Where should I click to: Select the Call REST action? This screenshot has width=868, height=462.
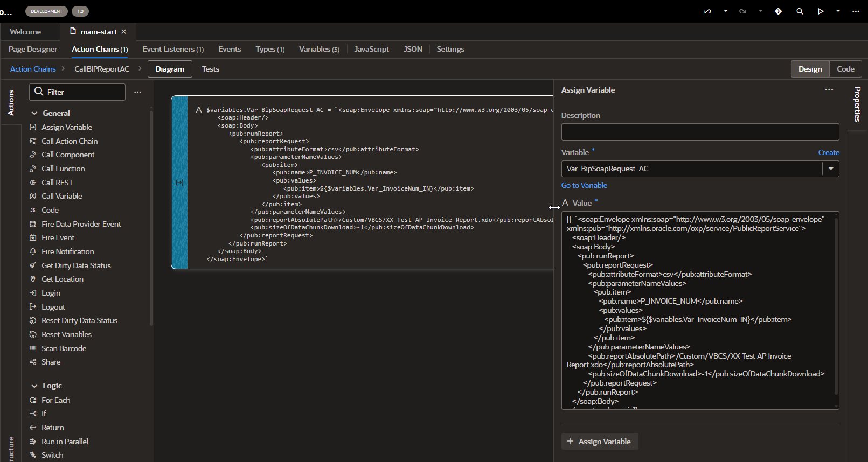pyautogui.click(x=57, y=183)
